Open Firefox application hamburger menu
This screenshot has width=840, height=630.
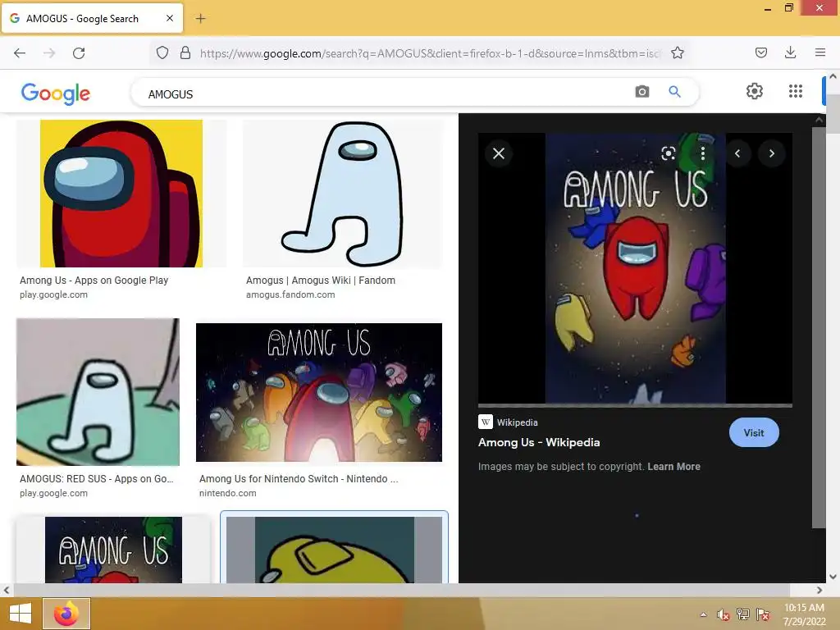click(x=820, y=52)
